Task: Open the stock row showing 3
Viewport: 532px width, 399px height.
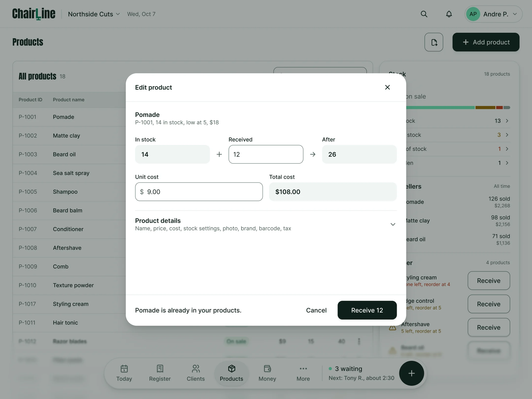Action: coord(458,135)
